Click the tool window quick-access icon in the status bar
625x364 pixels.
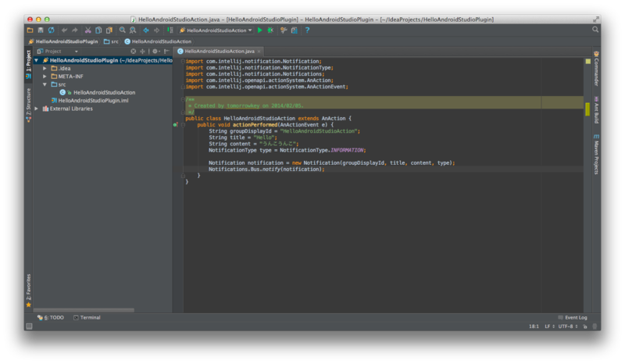29,327
